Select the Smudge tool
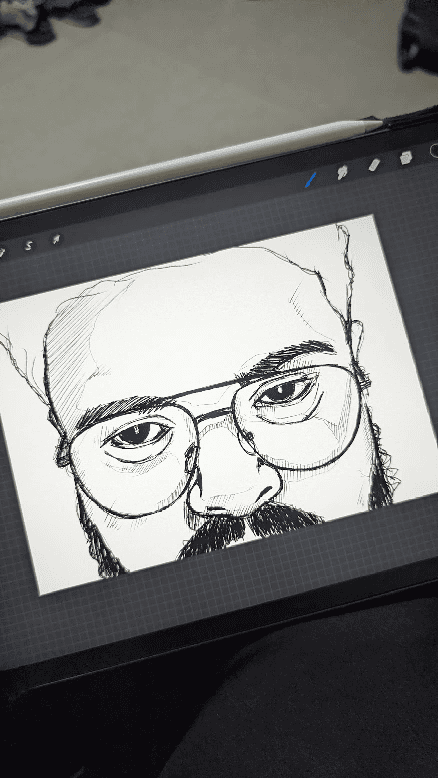This screenshot has width=438, height=778. (342, 172)
